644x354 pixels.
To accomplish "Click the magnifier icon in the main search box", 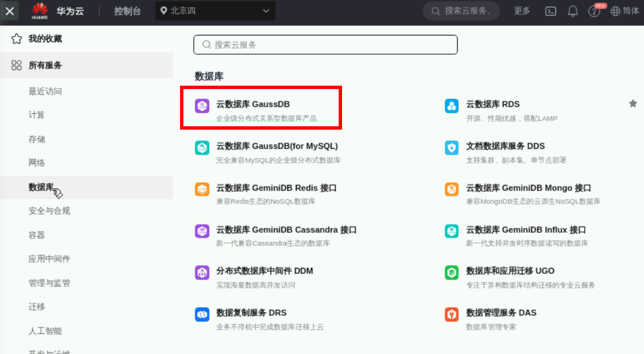I will tap(207, 45).
